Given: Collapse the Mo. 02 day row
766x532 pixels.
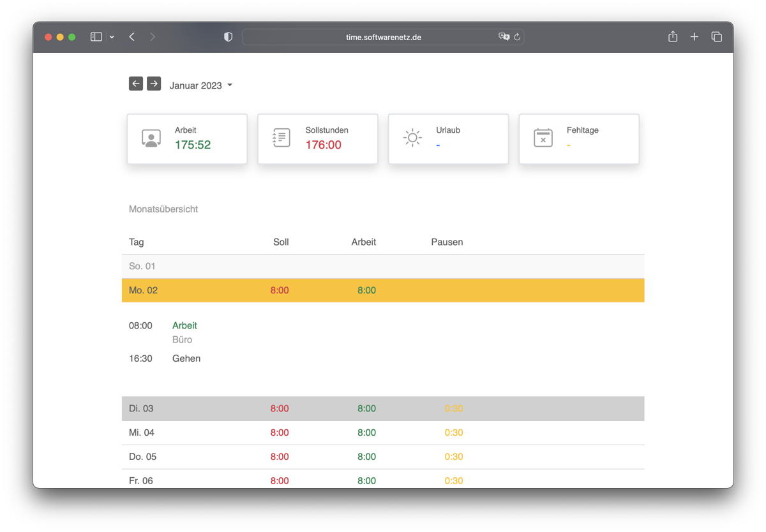Looking at the screenshot, I should point(383,290).
